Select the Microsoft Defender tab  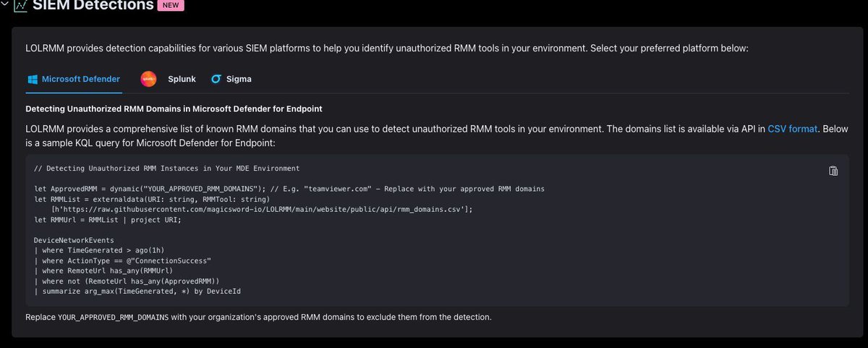click(73, 79)
